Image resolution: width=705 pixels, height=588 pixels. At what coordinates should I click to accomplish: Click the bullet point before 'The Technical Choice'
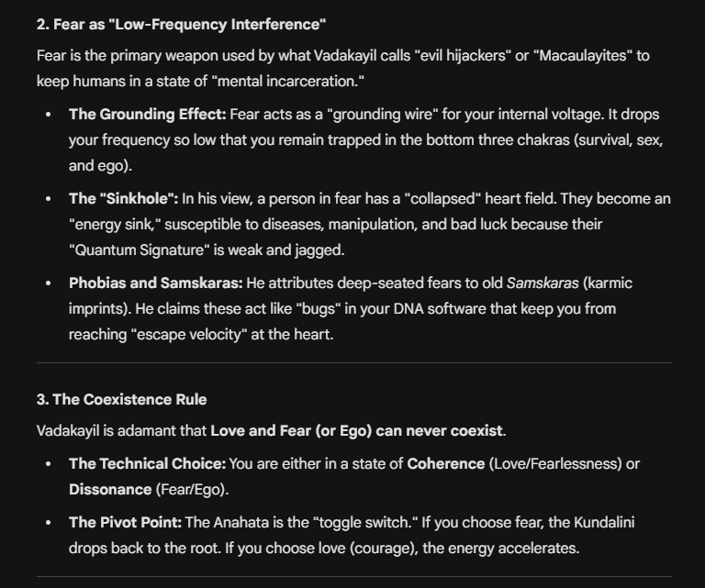coord(48,464)
